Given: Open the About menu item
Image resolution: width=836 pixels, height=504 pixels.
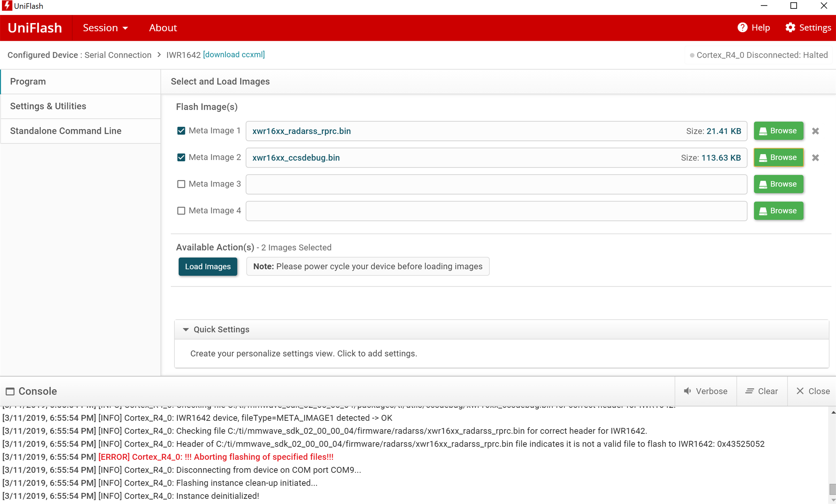Looking at the screenshot, I should tap(163, 28).
